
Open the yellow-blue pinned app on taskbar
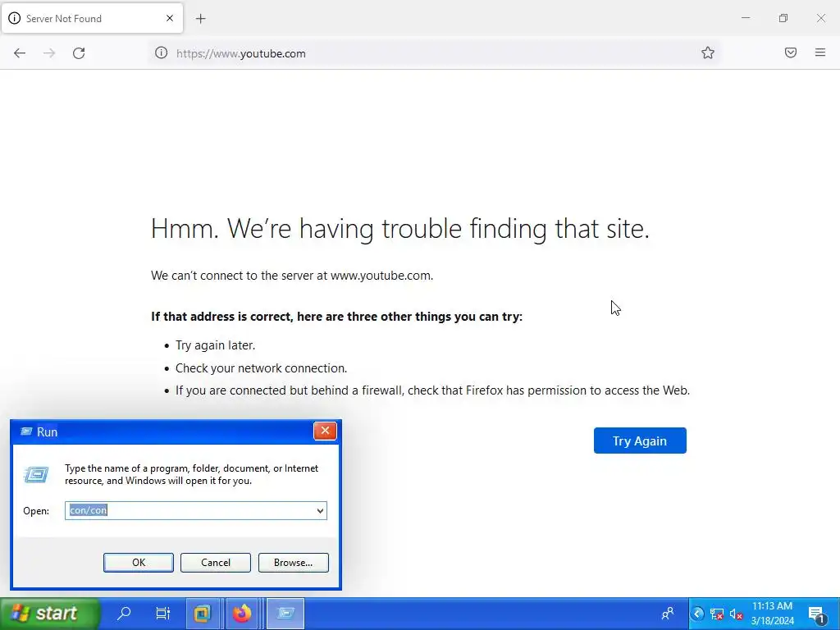click(x=202, y=613)
